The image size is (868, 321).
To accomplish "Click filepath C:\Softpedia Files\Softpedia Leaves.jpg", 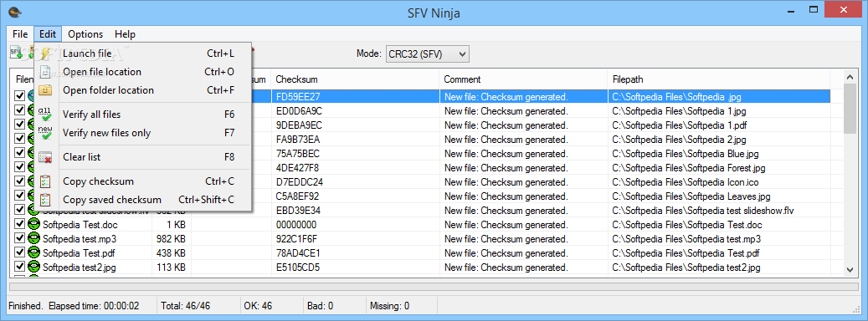I will pyautogui.click(x=691, y=196).
